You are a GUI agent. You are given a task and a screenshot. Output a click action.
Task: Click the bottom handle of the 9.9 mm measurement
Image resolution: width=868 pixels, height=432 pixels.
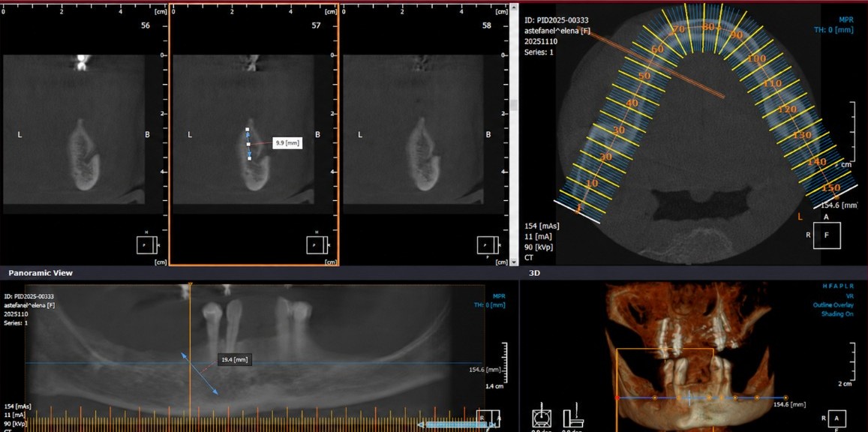coord(249,159)
